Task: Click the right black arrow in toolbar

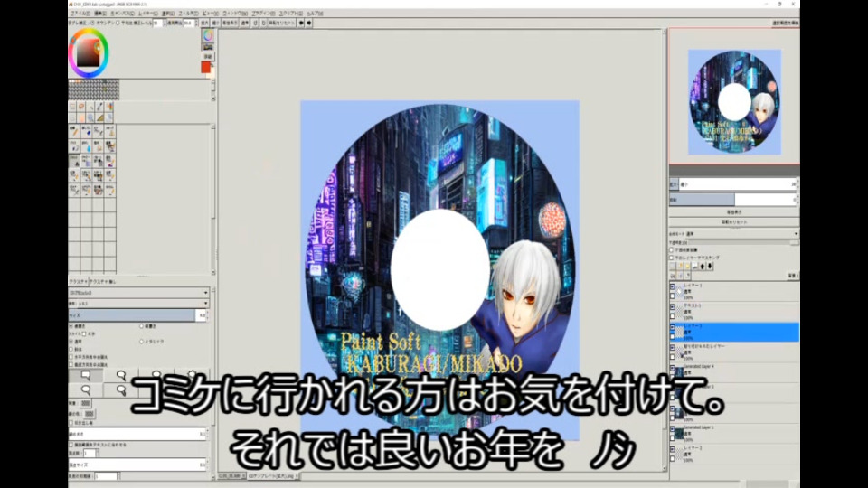Action: 309,23
